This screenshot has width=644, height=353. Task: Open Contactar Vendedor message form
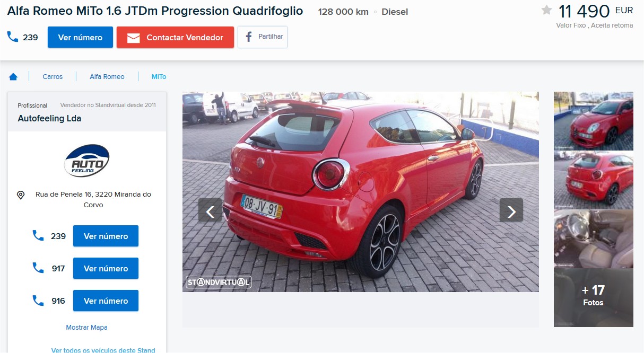pyautogui.click(x=175, y=38)
